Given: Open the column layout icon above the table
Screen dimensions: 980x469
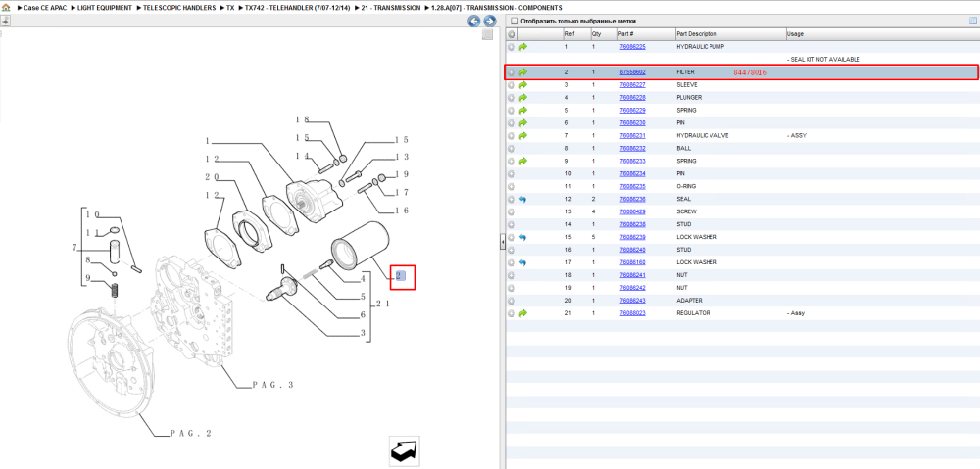Looking at the screenshot, I should (x=972, y=21).
